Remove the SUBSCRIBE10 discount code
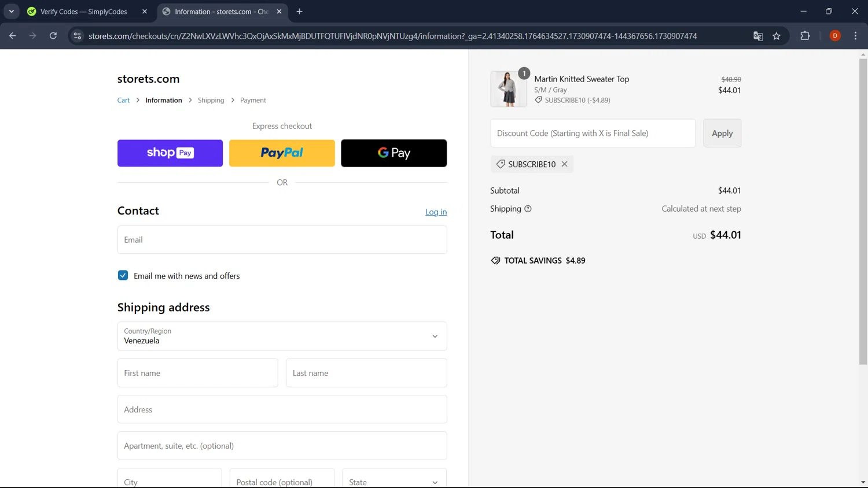The image size is (868, 488). pos(564,164)
